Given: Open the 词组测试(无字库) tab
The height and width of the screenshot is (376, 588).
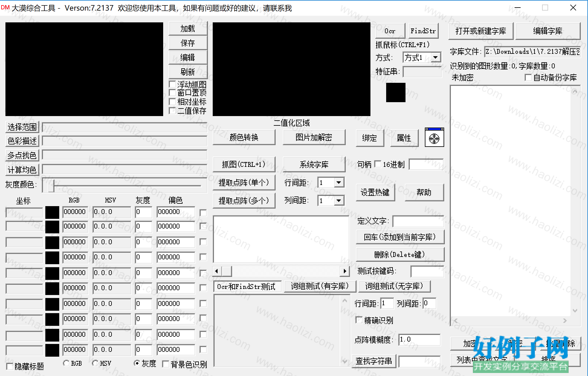Looking at the screenshot, I should pos(394,286).
